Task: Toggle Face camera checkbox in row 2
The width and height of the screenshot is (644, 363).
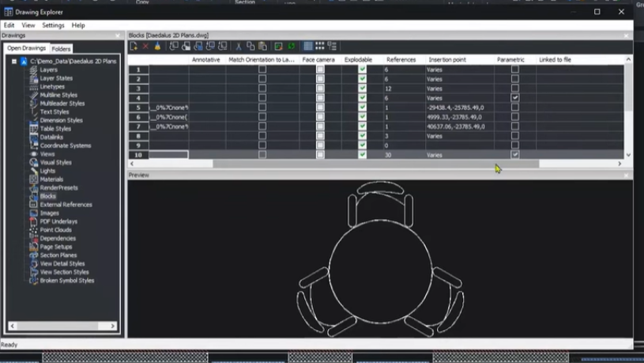Action: (320, 79)
